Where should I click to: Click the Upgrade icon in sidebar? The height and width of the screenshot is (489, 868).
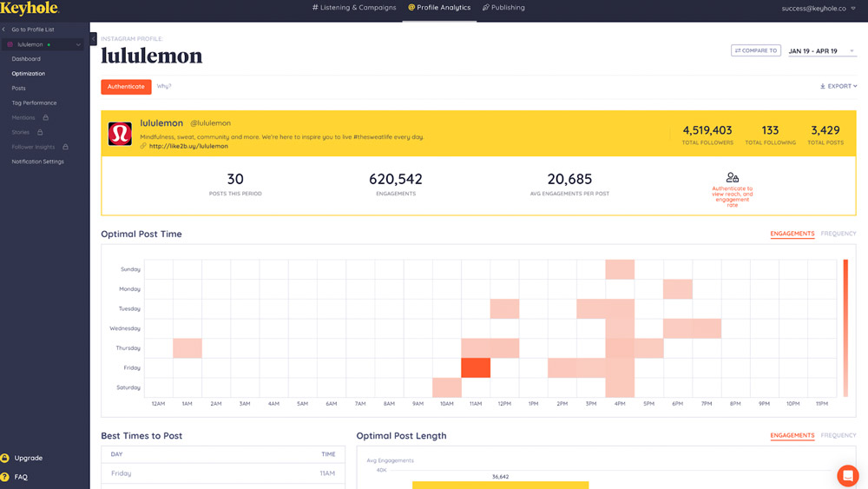(5, 458)
